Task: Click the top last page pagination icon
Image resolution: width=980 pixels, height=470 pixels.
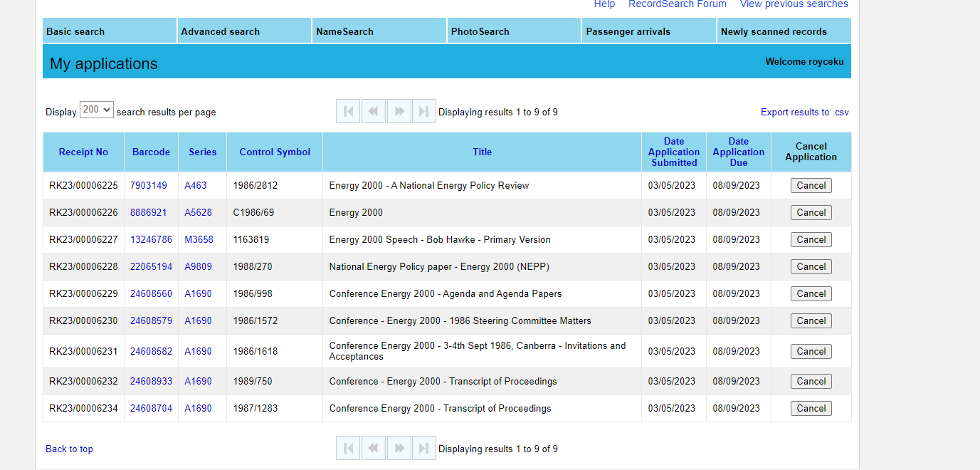Action: pos(424,111)
